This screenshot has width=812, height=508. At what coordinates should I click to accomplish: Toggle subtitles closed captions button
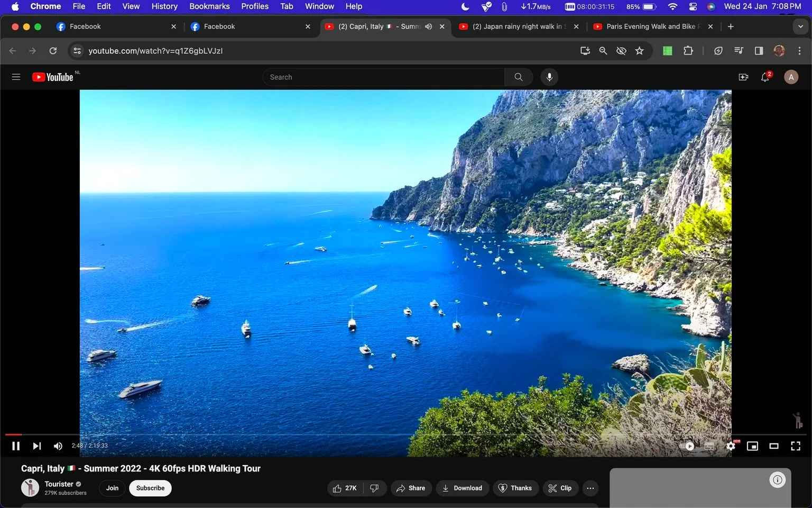point(709,446)
